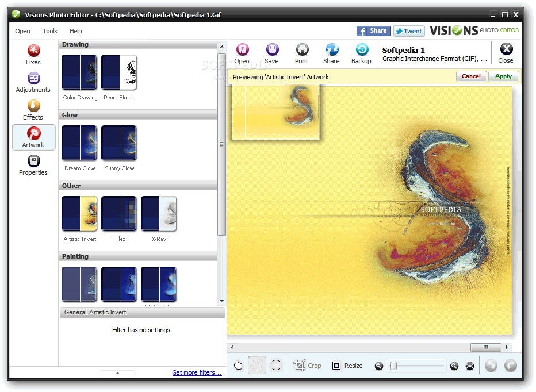Click the Visions Photo Editor logo
The width and height of the screenshot is (536, 392).
pyautogui.click(x=474, y=30)
